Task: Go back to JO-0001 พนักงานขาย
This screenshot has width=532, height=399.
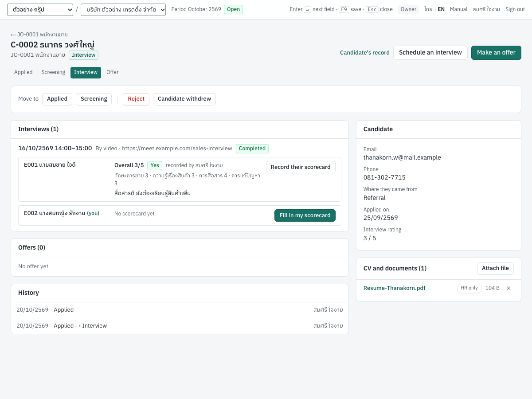Action: [x=39, y=35]
